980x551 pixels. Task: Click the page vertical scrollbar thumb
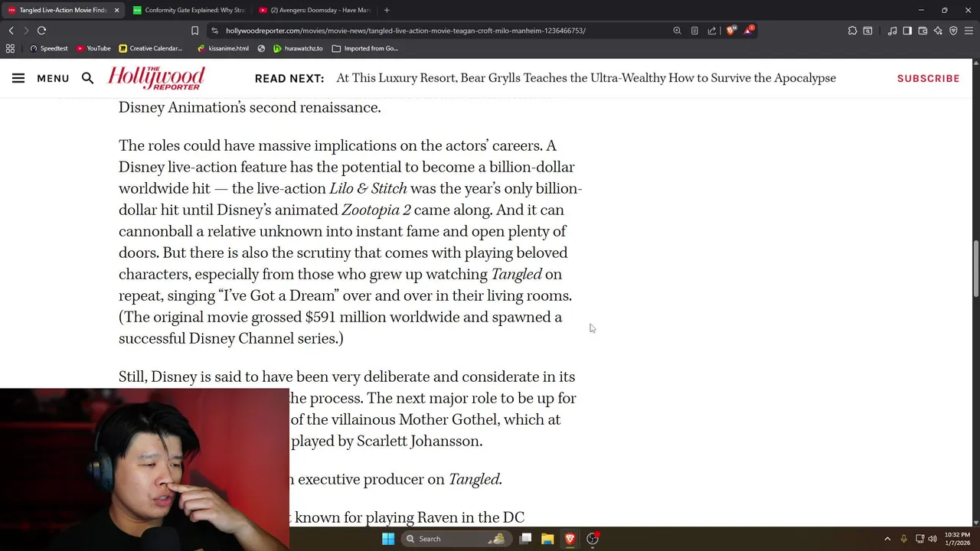point(975,269)
